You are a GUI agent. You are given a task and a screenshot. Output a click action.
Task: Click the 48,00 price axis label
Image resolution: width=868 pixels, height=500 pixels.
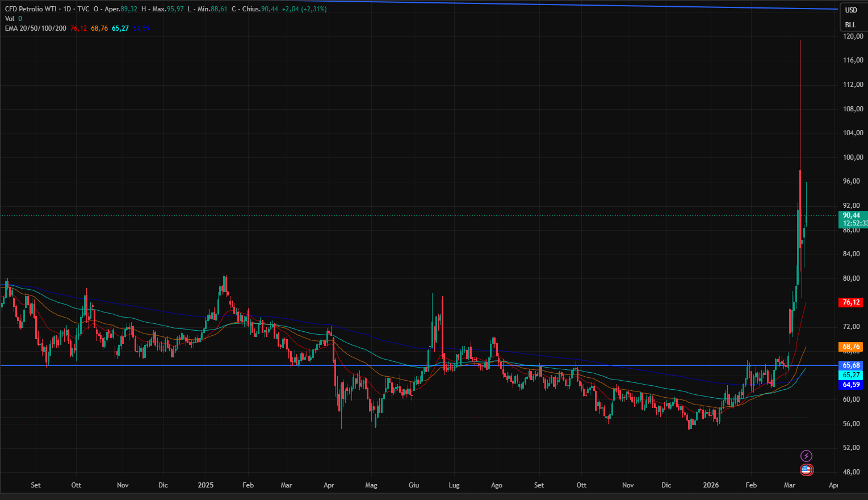tap(852, 472)
